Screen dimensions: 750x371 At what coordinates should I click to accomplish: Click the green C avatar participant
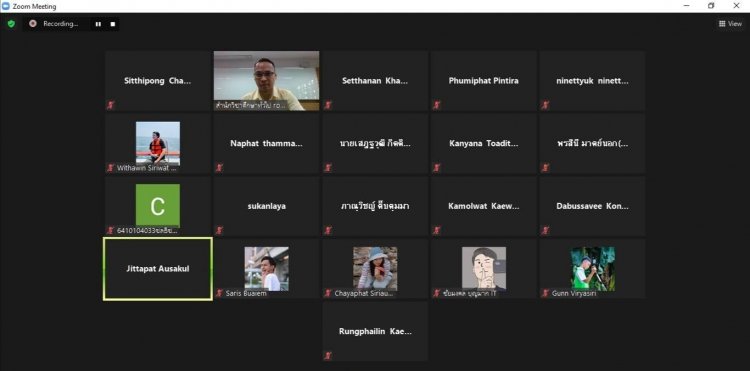point(158,206)
